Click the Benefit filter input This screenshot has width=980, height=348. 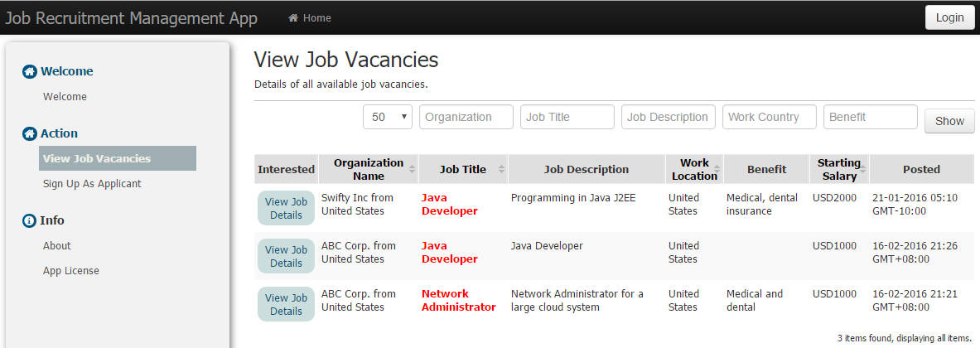870,117
